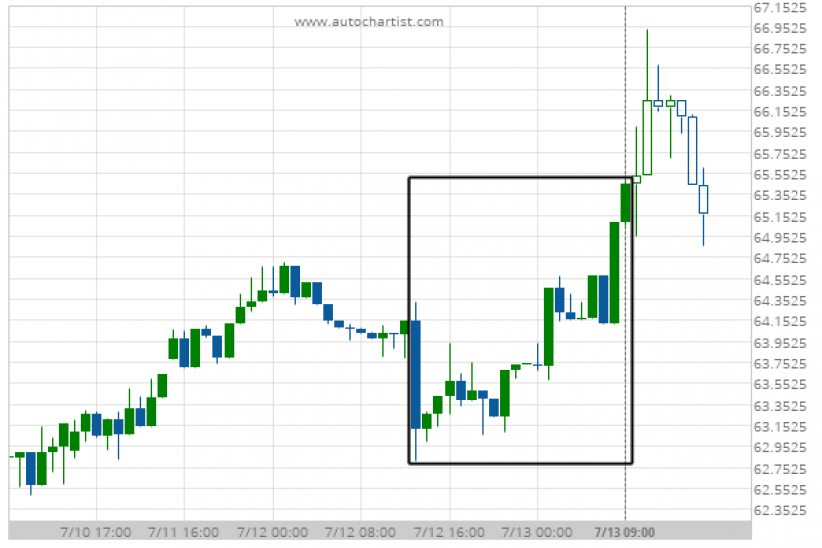
Task: Click the long solid blue candle dropping from 64.15 to 63.15
Action: (x=415, y=374)
